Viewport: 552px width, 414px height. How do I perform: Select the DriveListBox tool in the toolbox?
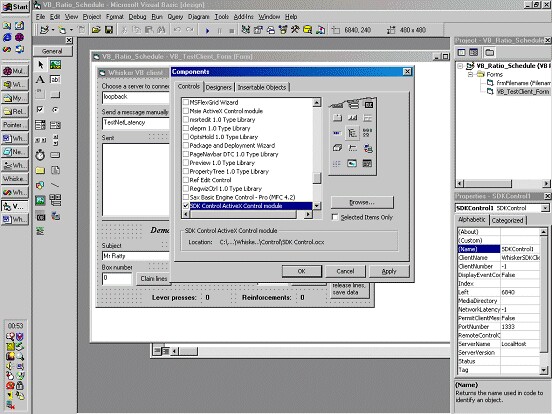point(55,155)
